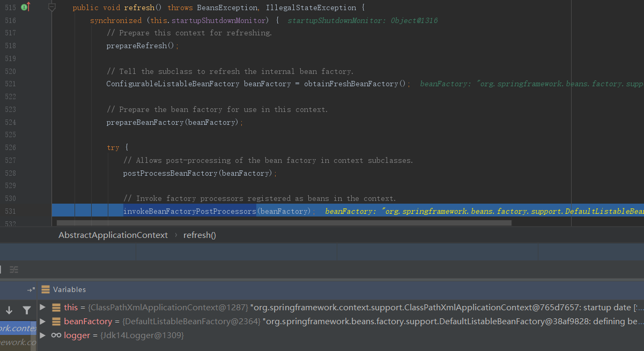Expand the 'this' variable node

[x=43, y=308]
